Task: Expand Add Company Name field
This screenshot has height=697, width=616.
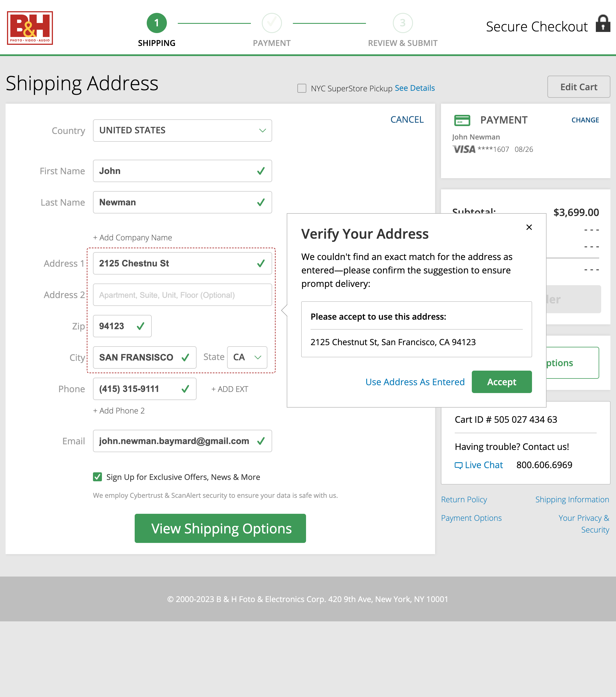Action: [133, 238]
